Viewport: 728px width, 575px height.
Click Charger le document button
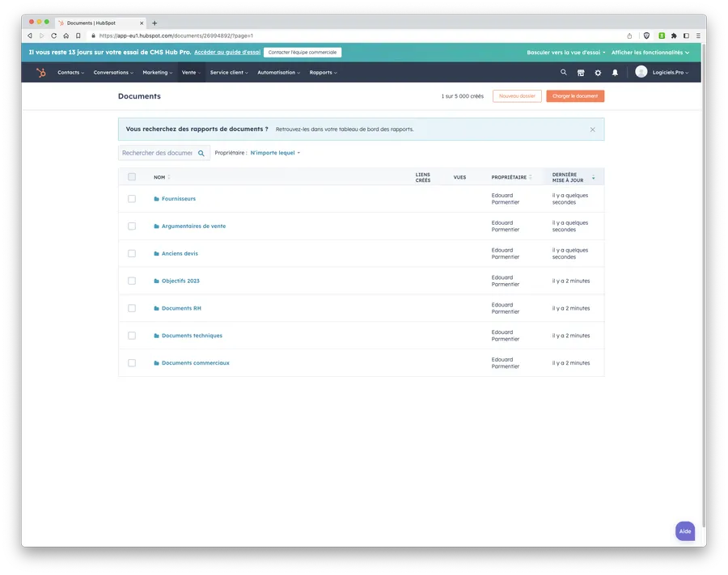[x=575, y=96]
